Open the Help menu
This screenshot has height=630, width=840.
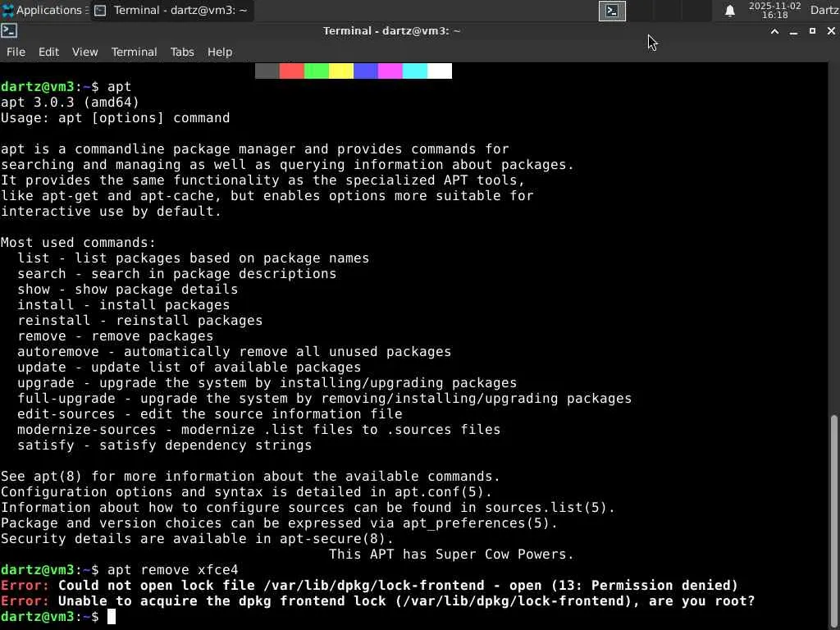point(220,52)
